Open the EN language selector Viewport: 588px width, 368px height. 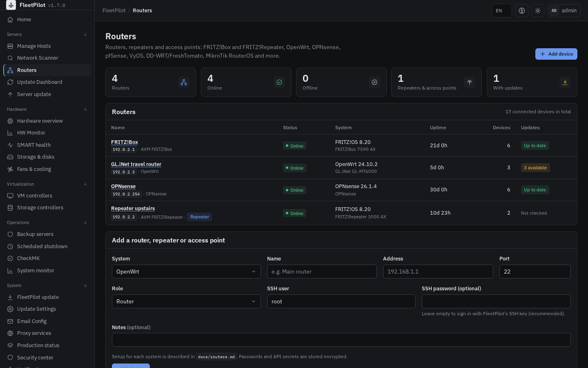pyautogui.click(x=502, y=11)
